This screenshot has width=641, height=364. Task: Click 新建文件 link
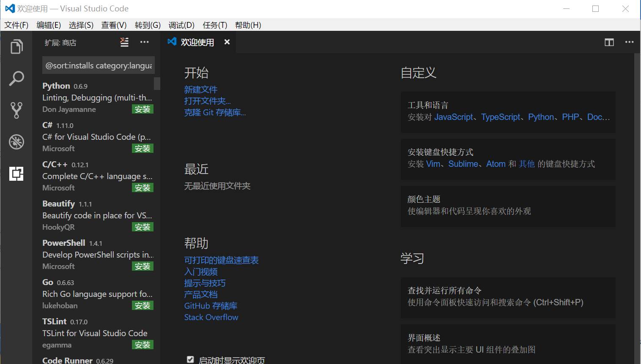201,90
